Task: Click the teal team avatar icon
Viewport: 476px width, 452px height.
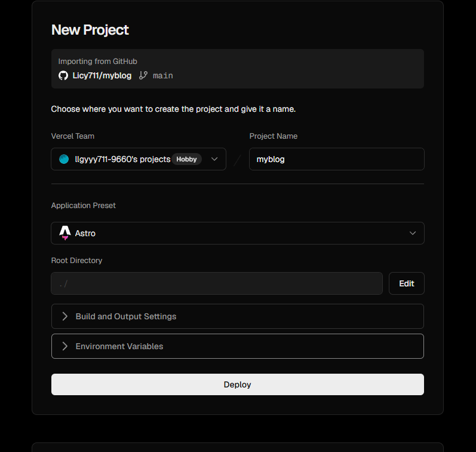Action: [64, 159]
